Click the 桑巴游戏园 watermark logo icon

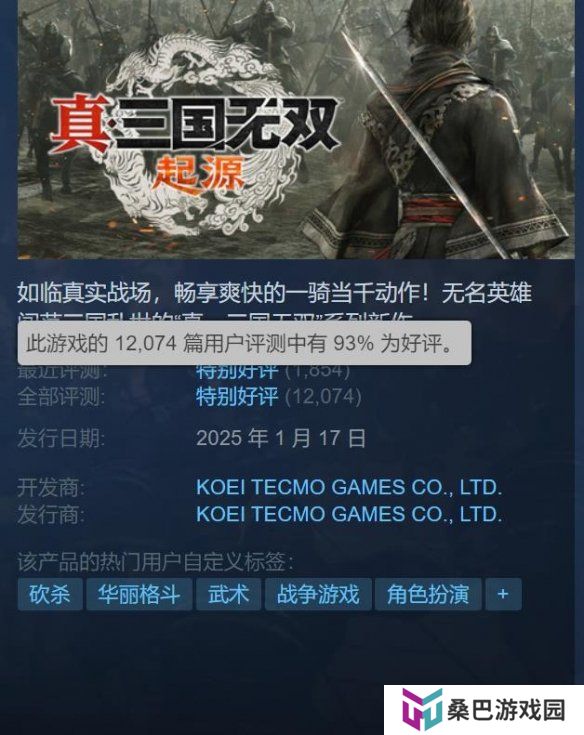click(x=421, y=710)
